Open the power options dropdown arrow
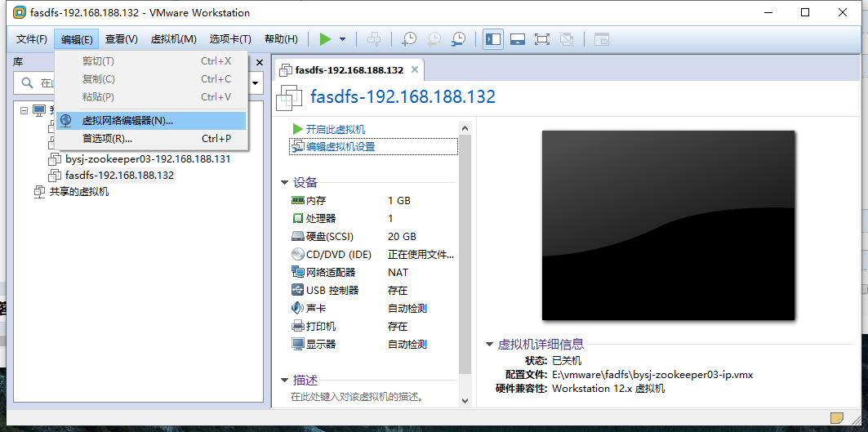The height and width of the screenshot is (432, 868). click(x=342, y=39)
